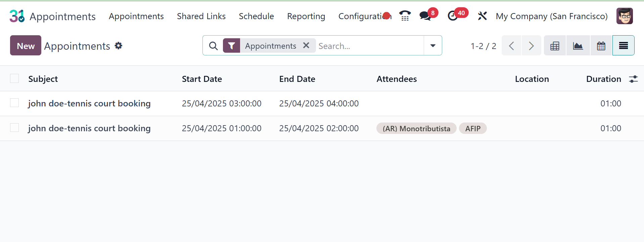Open the VoIP phone dialer icon

pos(405,16)
